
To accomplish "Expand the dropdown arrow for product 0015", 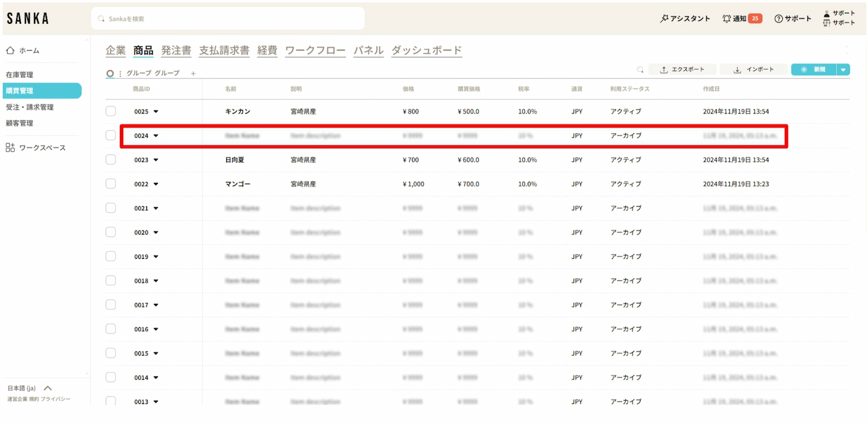I will pos(156,354).
